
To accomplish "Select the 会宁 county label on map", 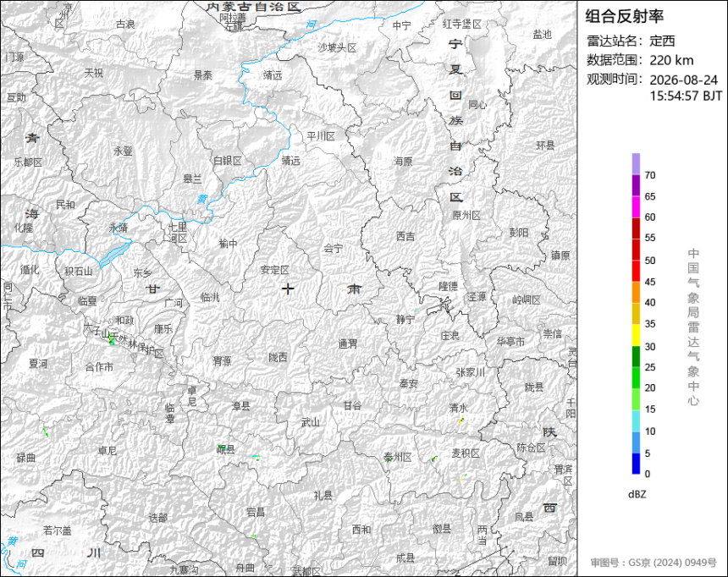I will (x=333, y=249).
